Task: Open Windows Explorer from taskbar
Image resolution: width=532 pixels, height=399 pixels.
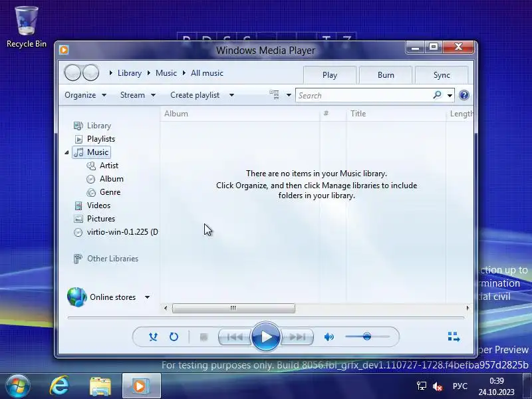Action: tap(100, 386)
